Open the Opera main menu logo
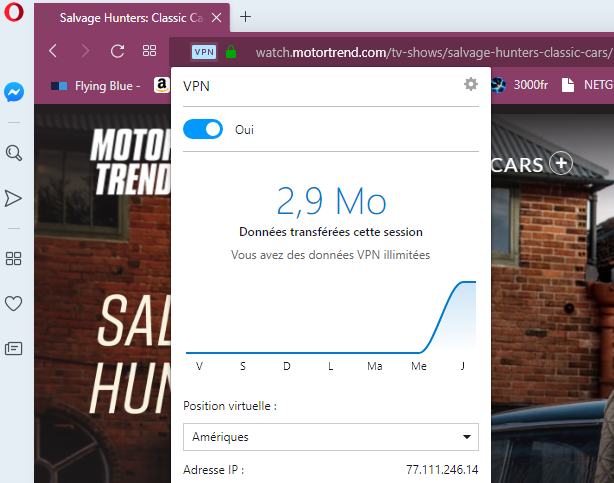Image resolution: width=614 pixels, height=483 pixels. click(14, 12)
